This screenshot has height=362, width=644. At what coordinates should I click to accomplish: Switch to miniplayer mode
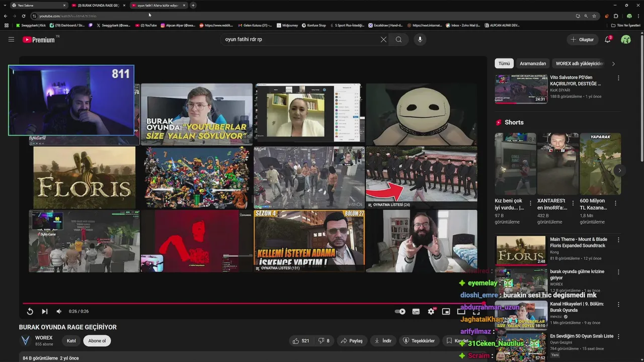pyautogui.click(x=446, y=311)
